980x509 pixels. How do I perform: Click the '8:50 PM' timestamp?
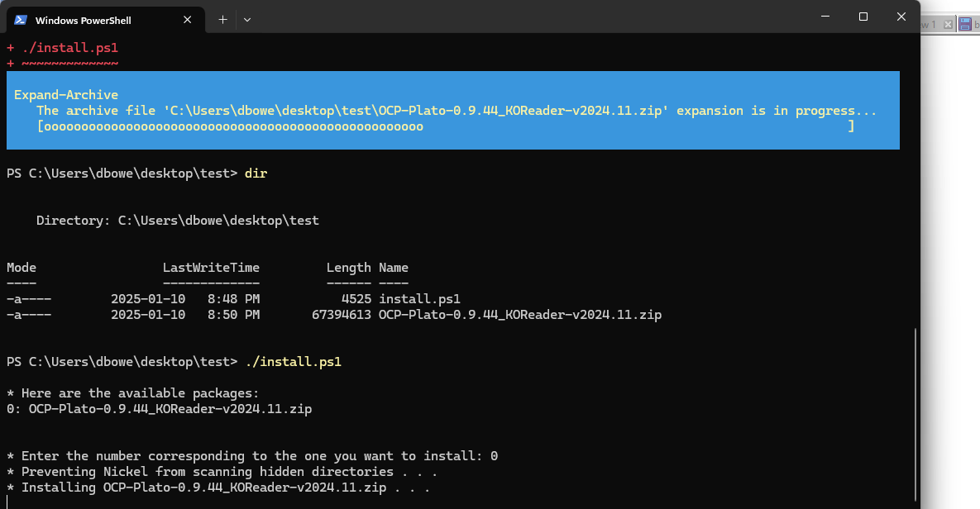[x=234, y=314]
